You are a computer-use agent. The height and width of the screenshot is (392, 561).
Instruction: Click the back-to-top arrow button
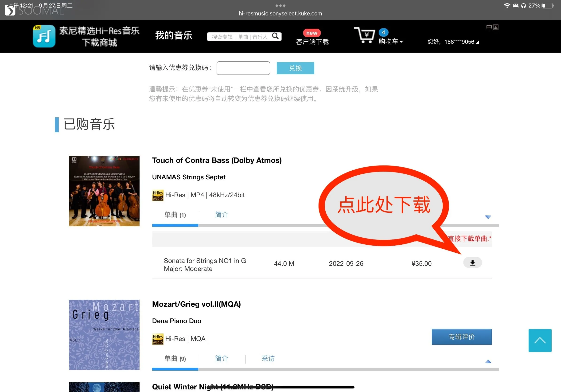click(540, 341)
